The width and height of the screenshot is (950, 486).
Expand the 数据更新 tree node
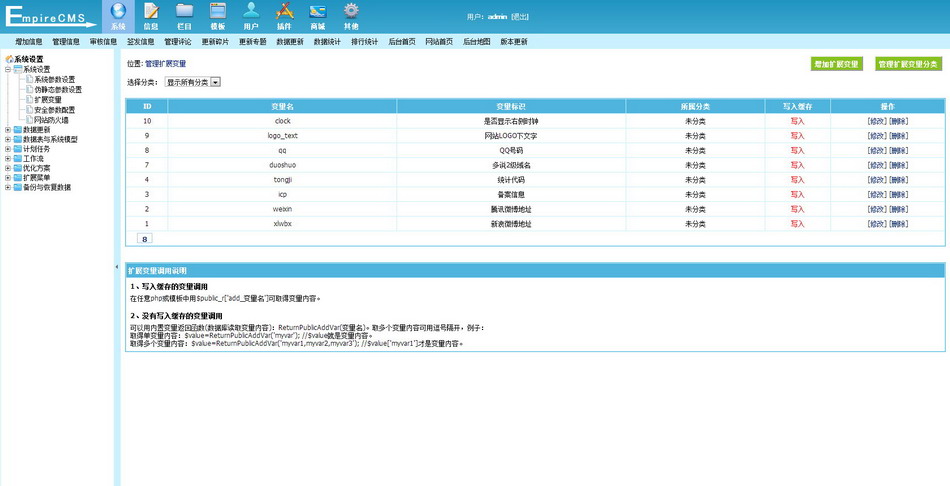pyautogui.click(x=8, y=129)
